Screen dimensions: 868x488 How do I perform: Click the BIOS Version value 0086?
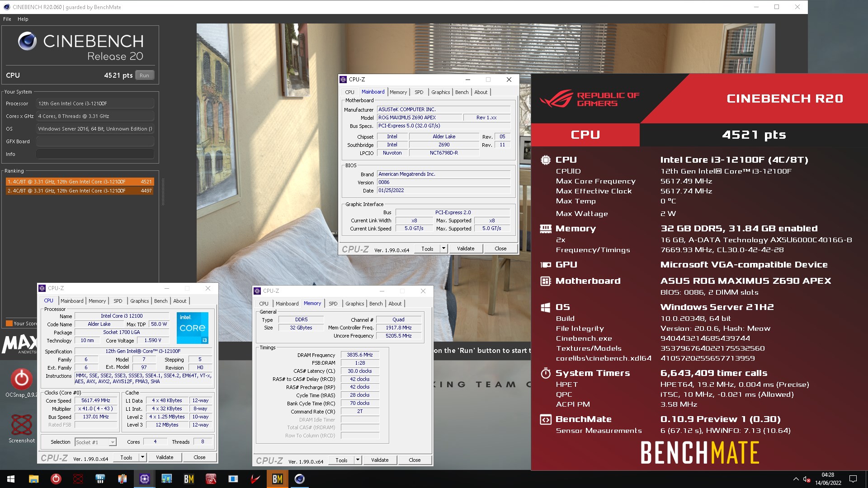tap(444, 183)
